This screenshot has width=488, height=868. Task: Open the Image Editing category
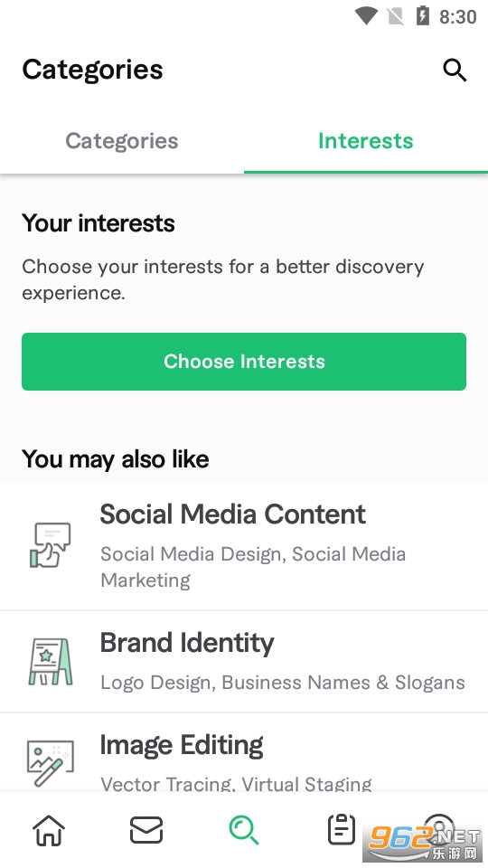(x=244, y=753)
